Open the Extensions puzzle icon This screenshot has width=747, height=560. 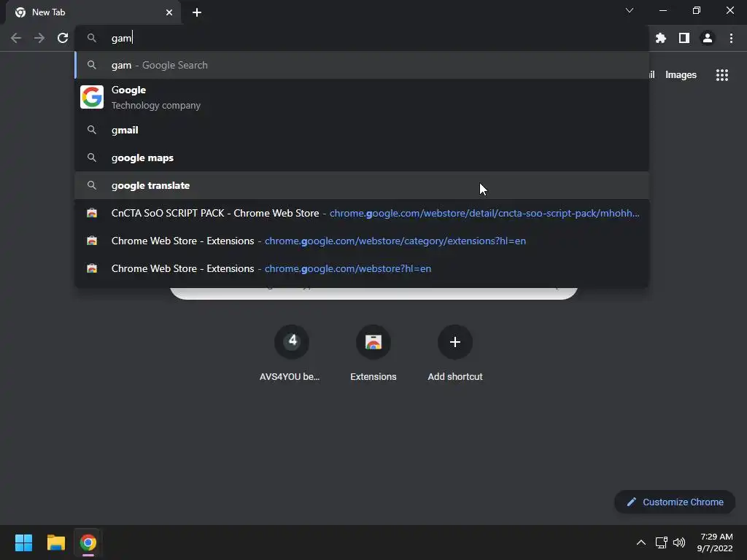(661, 38)
